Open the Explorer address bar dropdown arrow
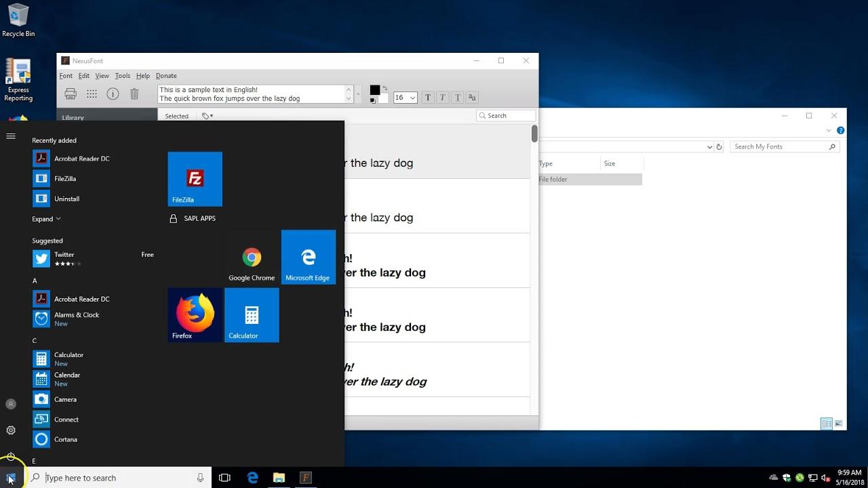Viewport: 868px width, 488px height. 710,146
